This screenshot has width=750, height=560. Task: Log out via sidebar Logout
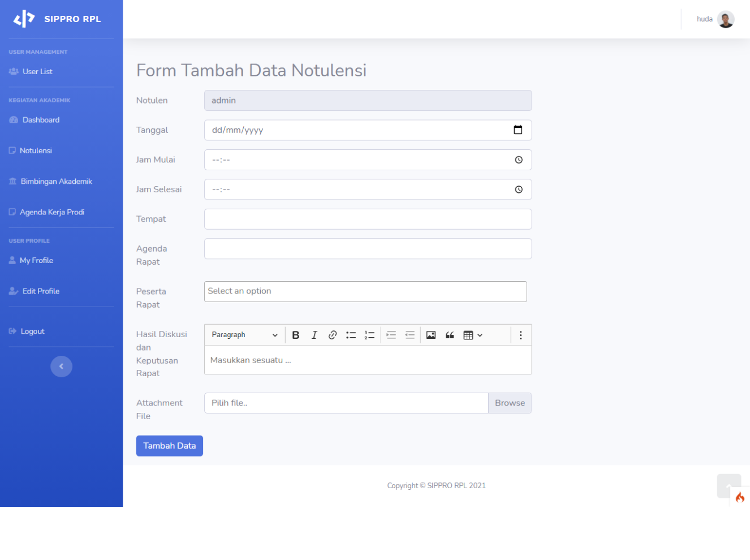coord(32,331)
